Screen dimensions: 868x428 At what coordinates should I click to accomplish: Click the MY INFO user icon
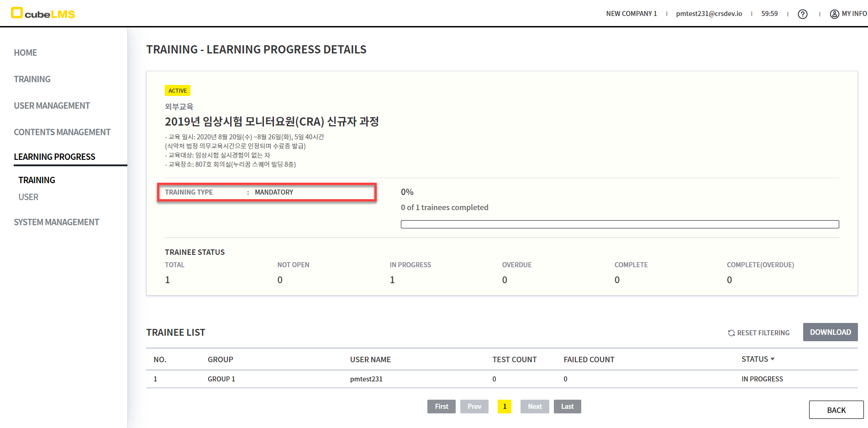(x=834, y=14)
